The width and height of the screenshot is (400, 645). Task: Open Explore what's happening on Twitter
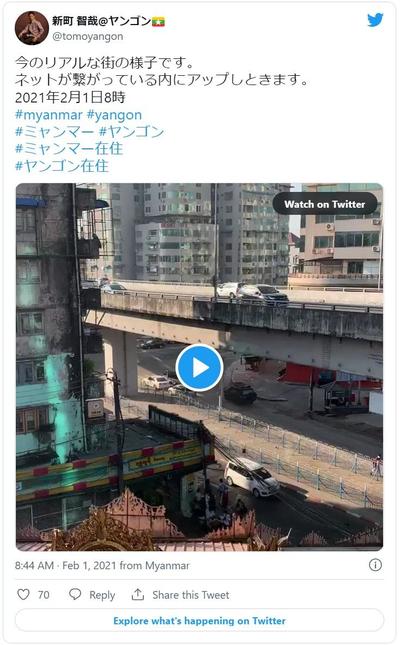coord(200,620)
